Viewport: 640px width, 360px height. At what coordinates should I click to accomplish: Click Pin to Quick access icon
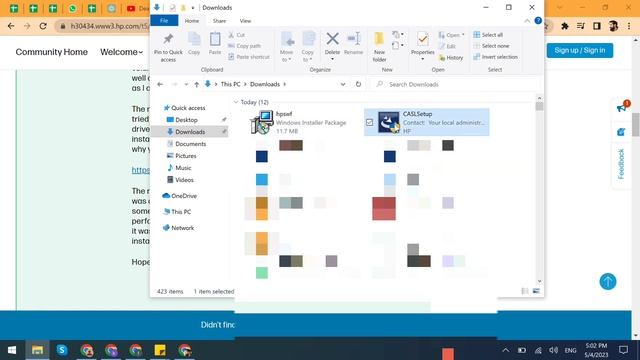pos(168,39)
